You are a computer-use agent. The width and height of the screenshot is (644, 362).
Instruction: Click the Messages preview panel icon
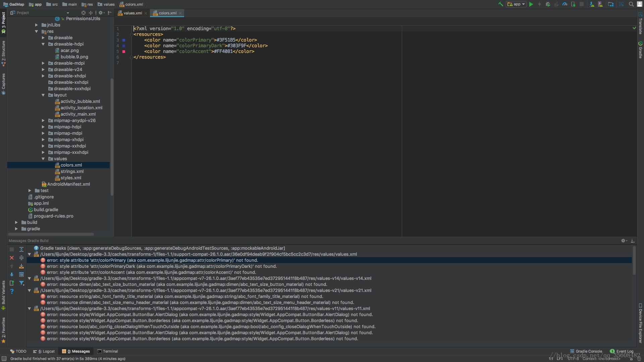[x=21, y=275]
